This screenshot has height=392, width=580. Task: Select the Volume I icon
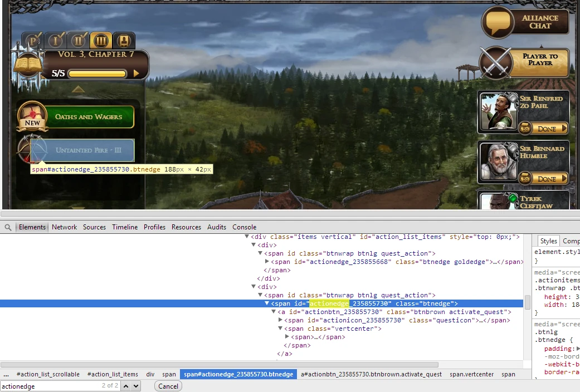click(56, 40)
